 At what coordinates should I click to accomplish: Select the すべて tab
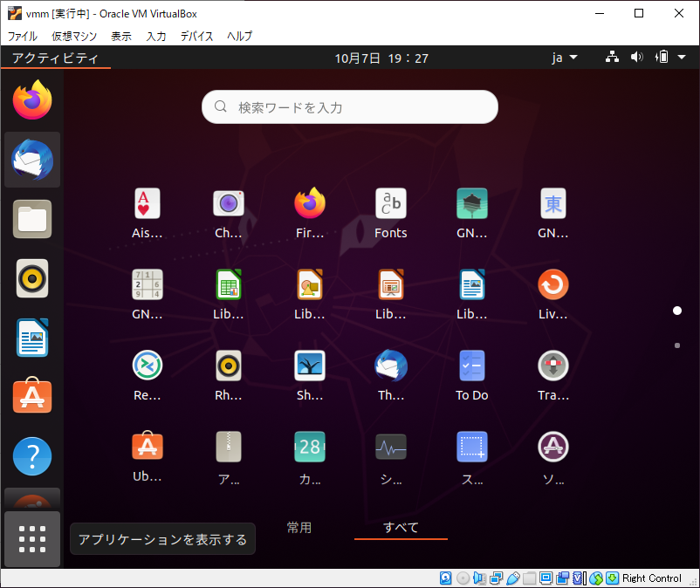tap(401, 528)
